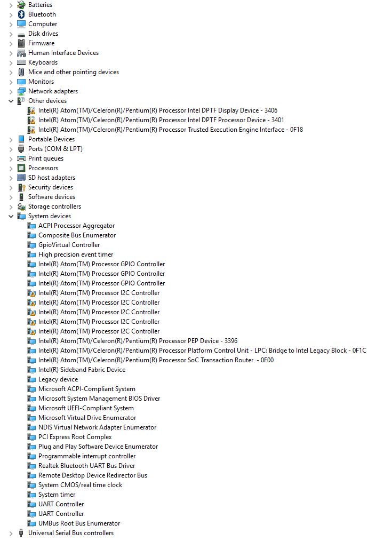Click the Human Interface Devices icon
Screen dimensions: 392x549
tap(21, 53)
